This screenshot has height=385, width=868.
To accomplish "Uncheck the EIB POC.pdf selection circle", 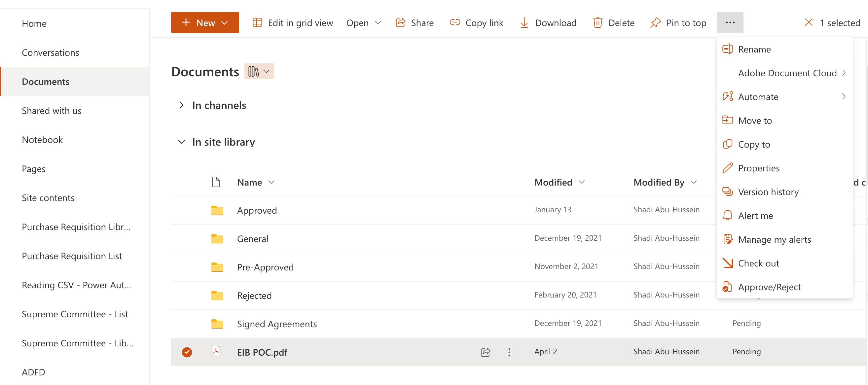I will coord(187,352).
